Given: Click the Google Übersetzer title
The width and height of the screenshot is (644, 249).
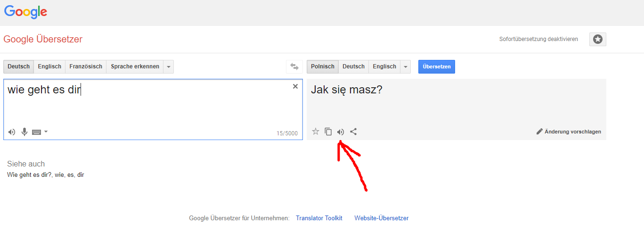Looking at the screenshot, I should point(43,39).
